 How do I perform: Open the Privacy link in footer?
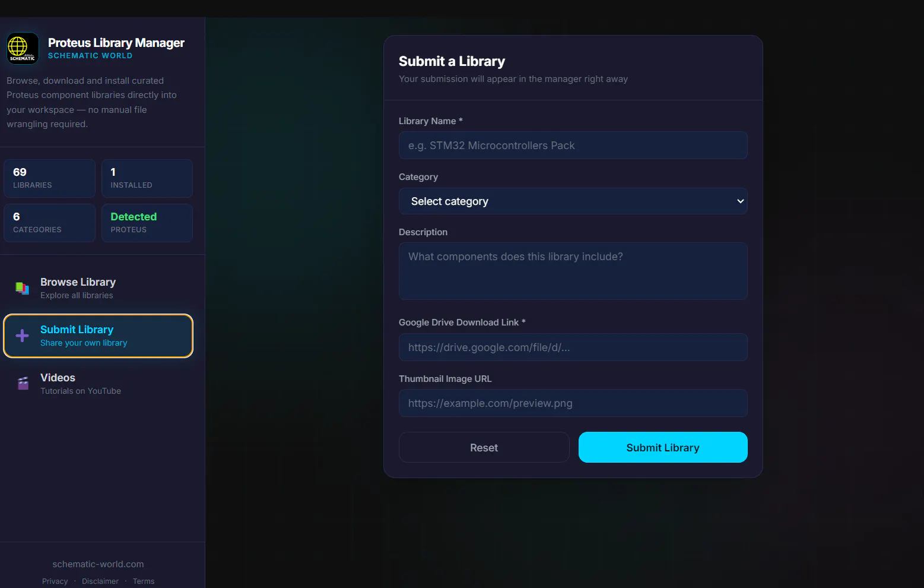(55, 581)
